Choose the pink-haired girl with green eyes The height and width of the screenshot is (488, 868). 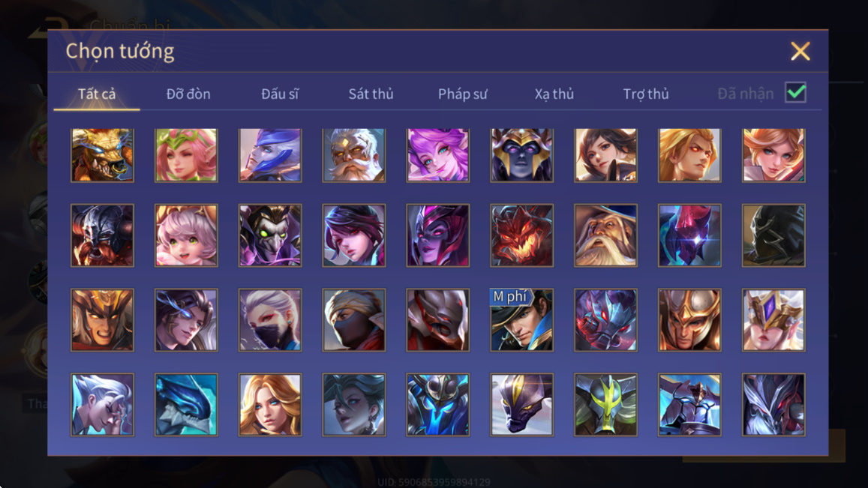click(x=186, y=235)
